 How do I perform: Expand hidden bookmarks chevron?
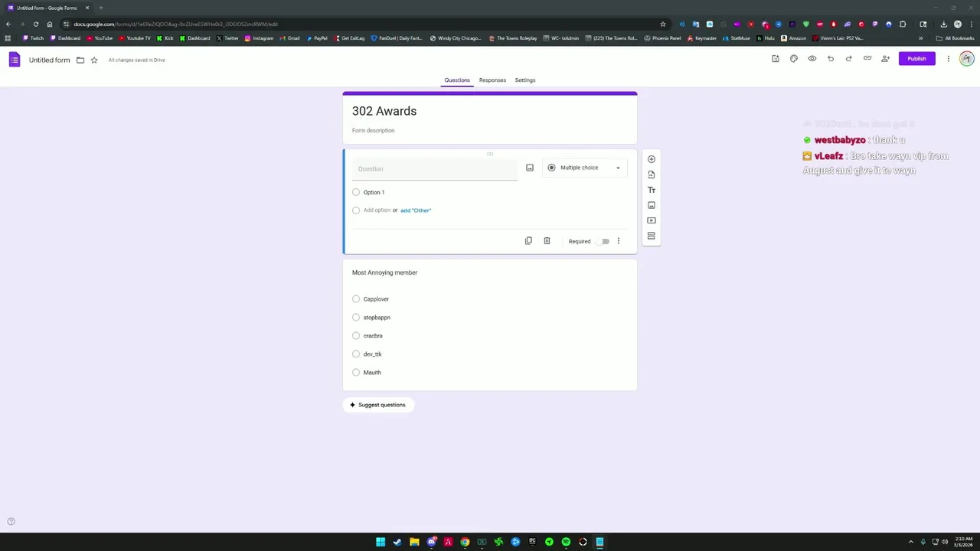tap(921, 38)
